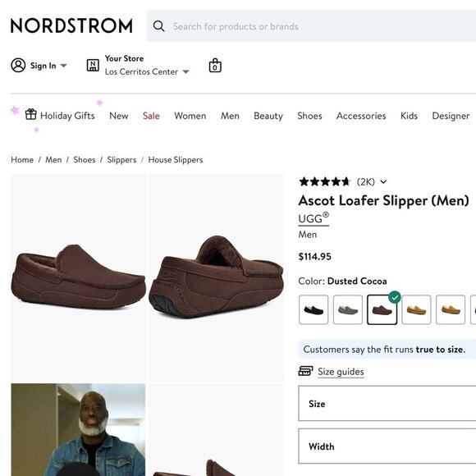Click the Nordstrom logo
This screenshot has height=476, width=476.
click(71, 25)
